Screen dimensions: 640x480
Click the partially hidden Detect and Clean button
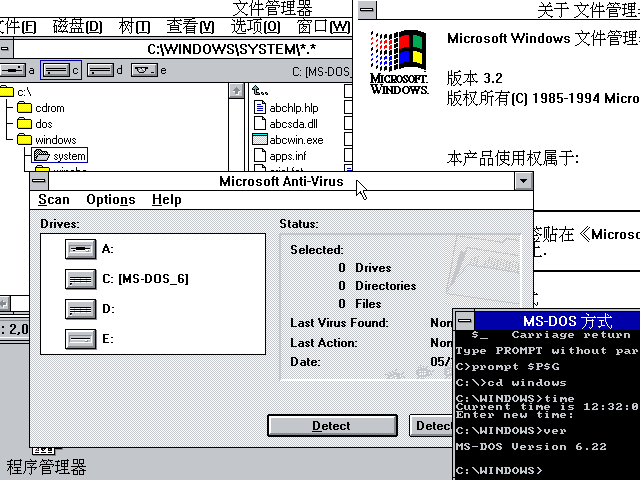(431, 426)
